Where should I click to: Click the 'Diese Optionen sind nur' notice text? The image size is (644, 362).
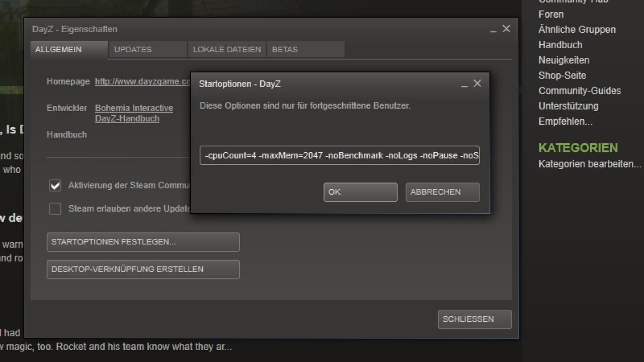point(305,106)
